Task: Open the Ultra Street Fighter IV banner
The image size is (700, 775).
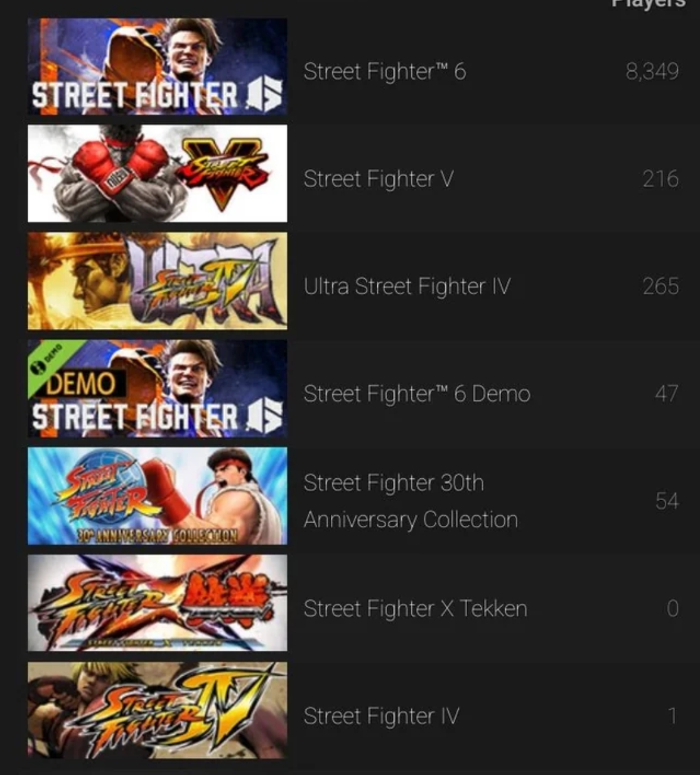Action: 157,281
